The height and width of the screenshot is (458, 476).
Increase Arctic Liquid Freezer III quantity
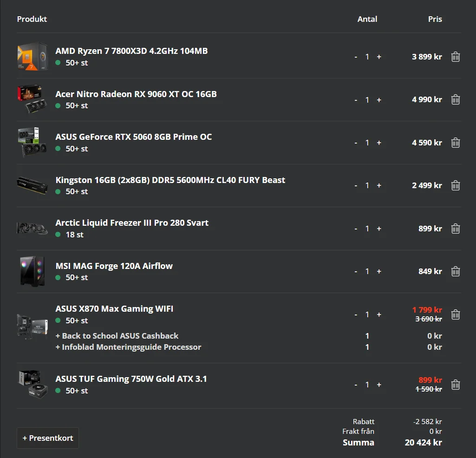click(379, 229)
